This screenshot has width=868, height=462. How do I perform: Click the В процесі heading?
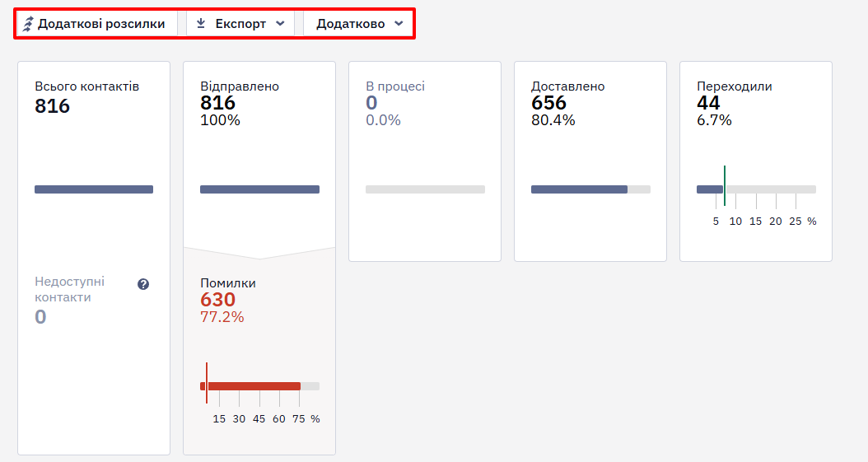[395, 86]
